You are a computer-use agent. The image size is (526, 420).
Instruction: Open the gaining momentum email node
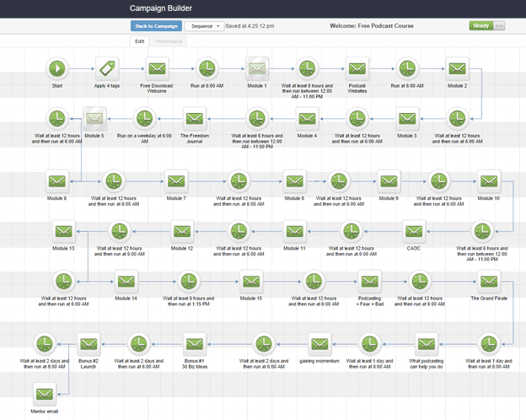point(319,344)
